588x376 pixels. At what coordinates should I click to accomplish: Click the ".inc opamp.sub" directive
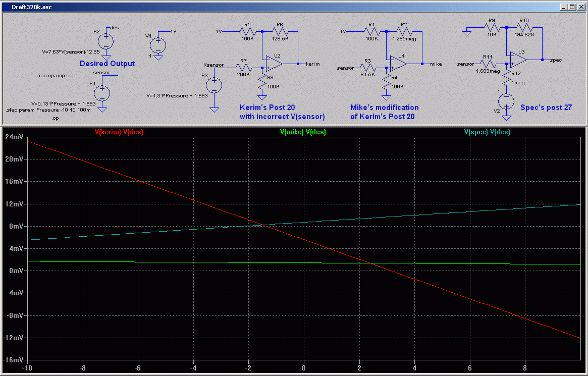[57, 76]
